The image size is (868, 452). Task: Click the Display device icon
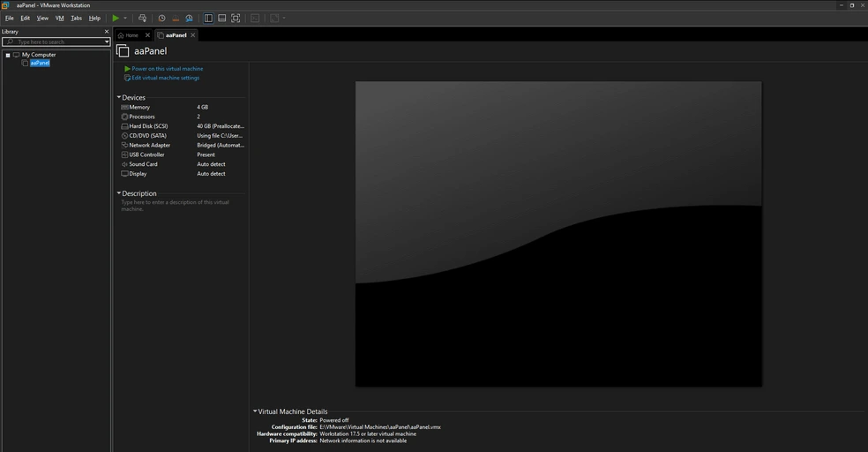coord(124,174)
